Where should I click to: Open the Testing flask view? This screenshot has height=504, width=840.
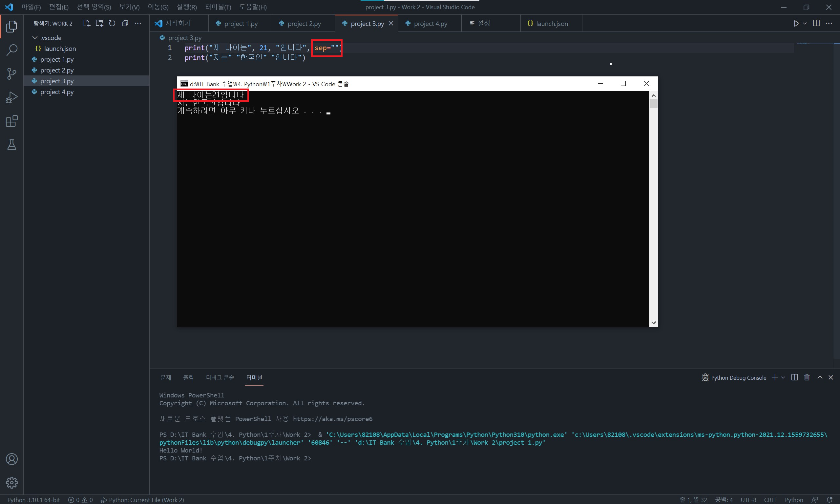pos(11,145)
